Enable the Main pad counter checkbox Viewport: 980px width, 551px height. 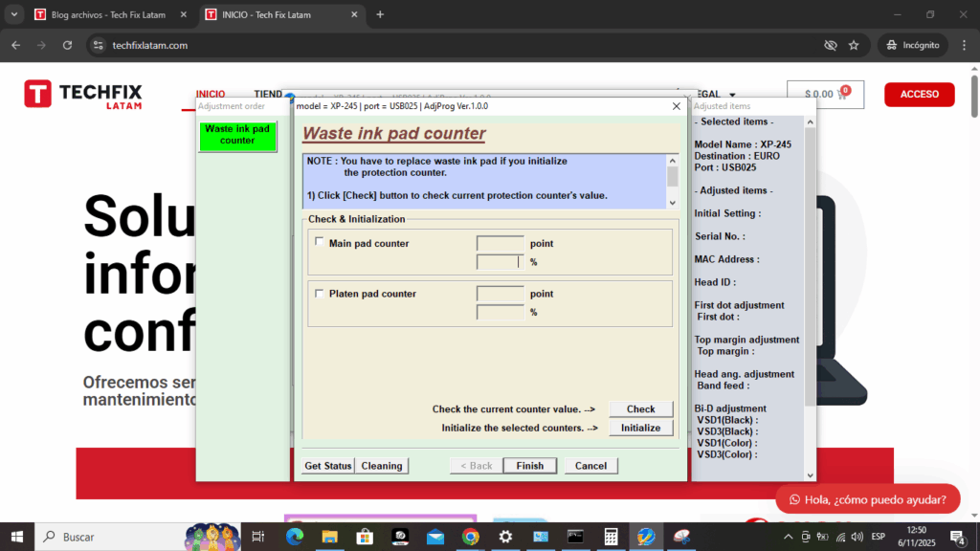click(x=320, y=242)
